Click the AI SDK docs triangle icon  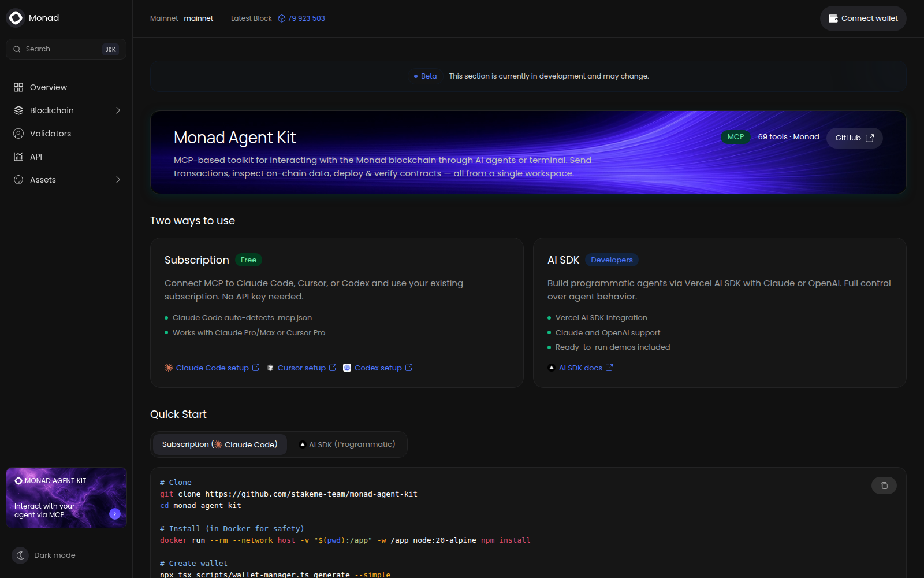[x=552, y=368]
